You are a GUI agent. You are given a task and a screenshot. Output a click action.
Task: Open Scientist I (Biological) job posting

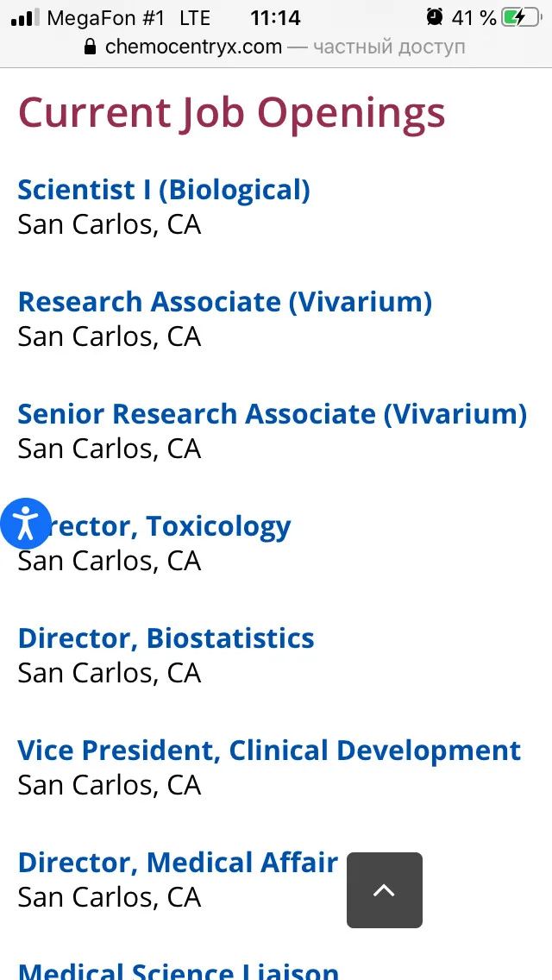click(x=164, y=190)
